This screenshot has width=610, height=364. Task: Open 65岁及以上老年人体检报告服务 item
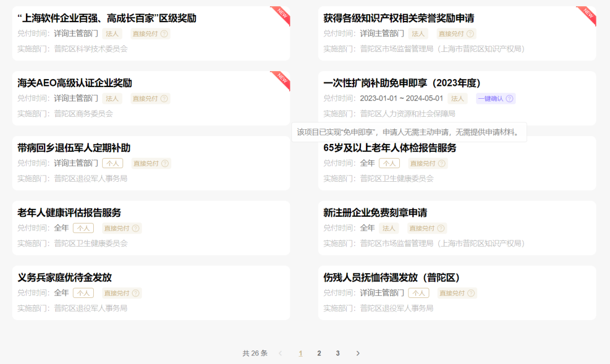coord(390,148)
